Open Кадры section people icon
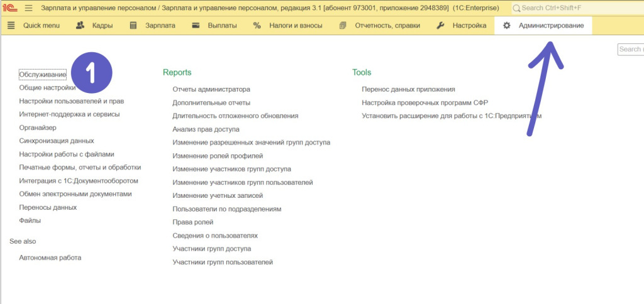The width and height of the screenshot is (644, 304). 80,26
